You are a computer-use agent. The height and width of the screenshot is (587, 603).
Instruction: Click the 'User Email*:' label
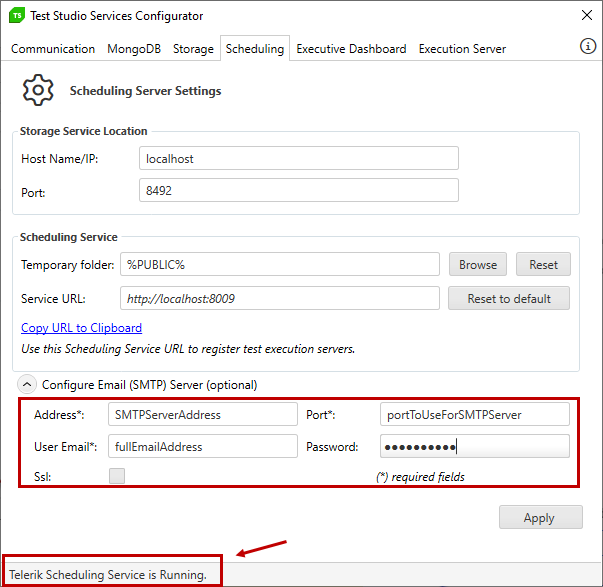(65, 447)
